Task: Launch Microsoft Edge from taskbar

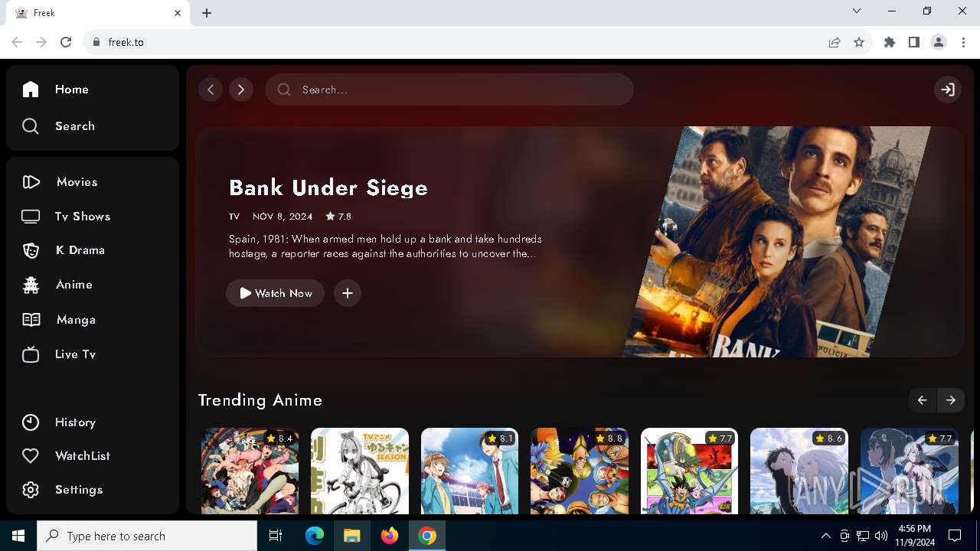Action: click(315, 536)
